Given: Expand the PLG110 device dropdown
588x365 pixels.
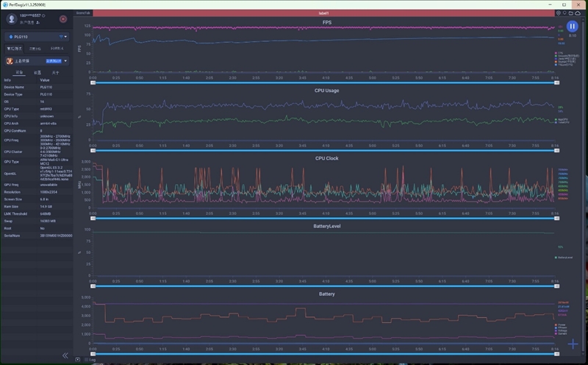Looking at the screenshot, I should [65, 36].
